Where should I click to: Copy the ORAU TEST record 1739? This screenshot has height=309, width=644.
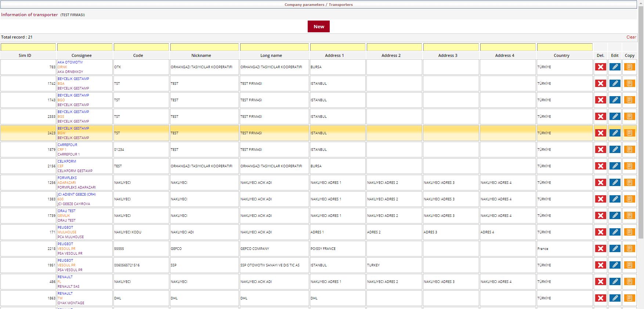tap(629, 215)
